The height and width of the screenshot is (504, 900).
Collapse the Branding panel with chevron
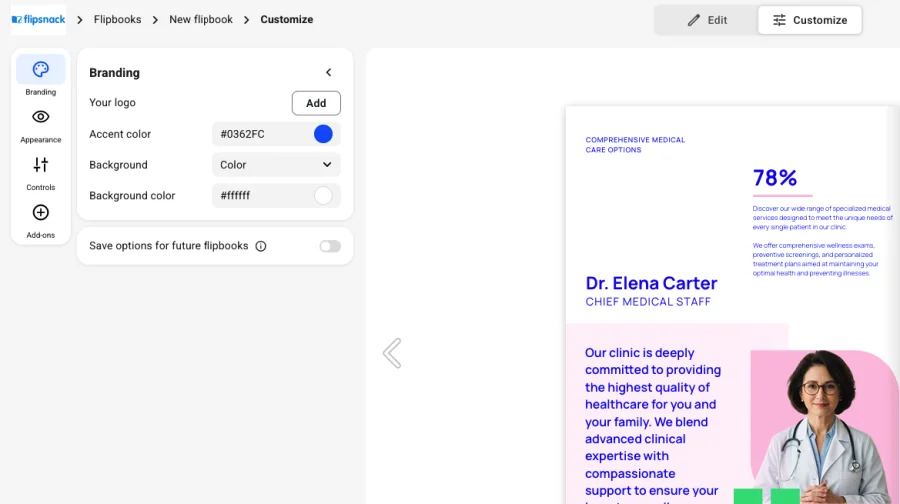pos(328,72)
